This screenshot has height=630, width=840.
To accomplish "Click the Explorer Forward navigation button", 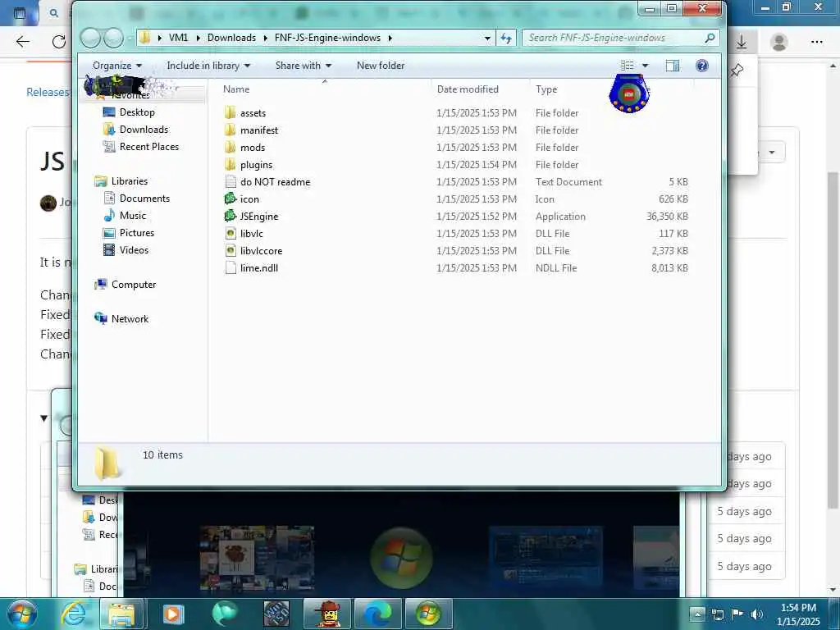I will [x=113, y=38].
